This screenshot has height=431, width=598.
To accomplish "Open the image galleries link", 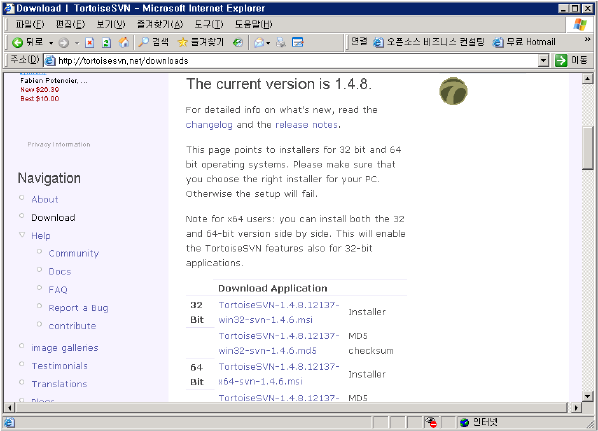I will coord(65,348).
